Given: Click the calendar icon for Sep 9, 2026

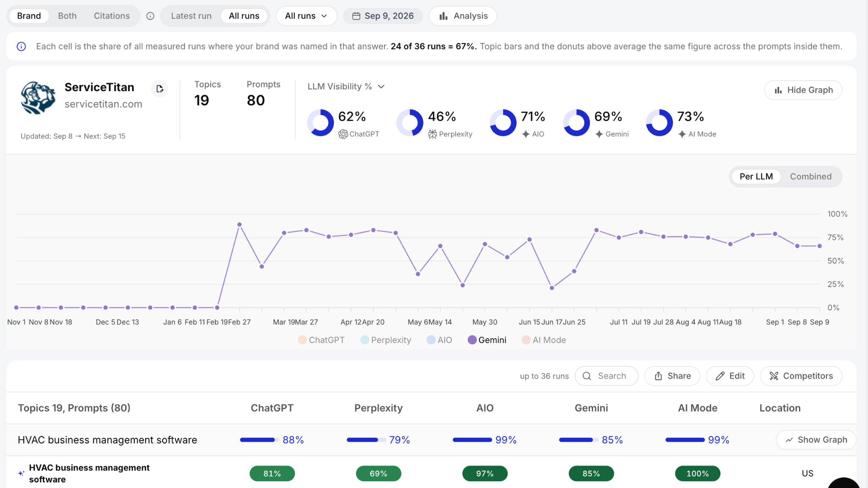Looking at the screenshot, I should [356, 16].
